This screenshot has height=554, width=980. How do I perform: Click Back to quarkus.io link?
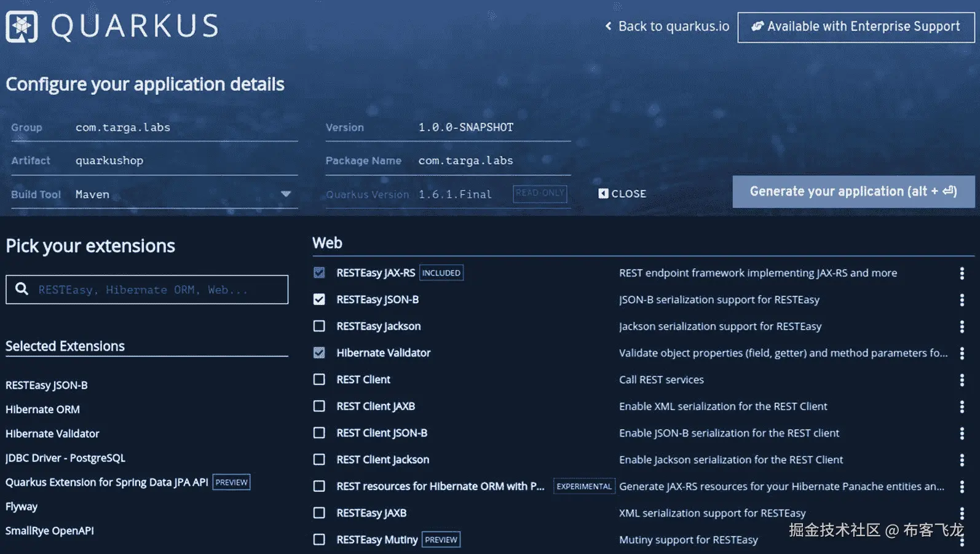tap(667, 26)
